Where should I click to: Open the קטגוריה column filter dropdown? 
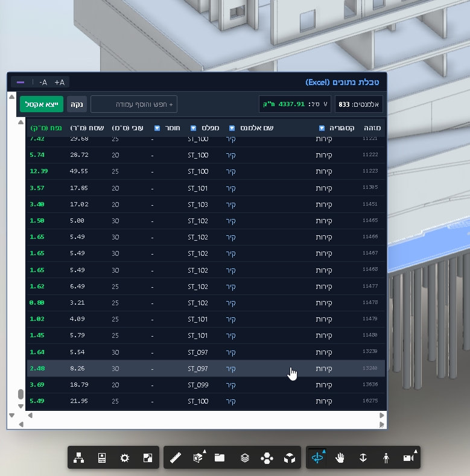[322, 128]
